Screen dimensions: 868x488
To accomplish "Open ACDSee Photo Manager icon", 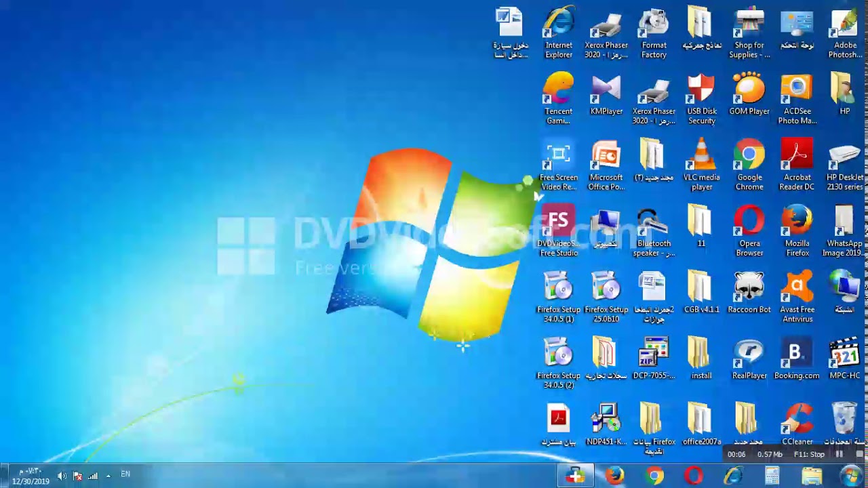I will 797,99.
